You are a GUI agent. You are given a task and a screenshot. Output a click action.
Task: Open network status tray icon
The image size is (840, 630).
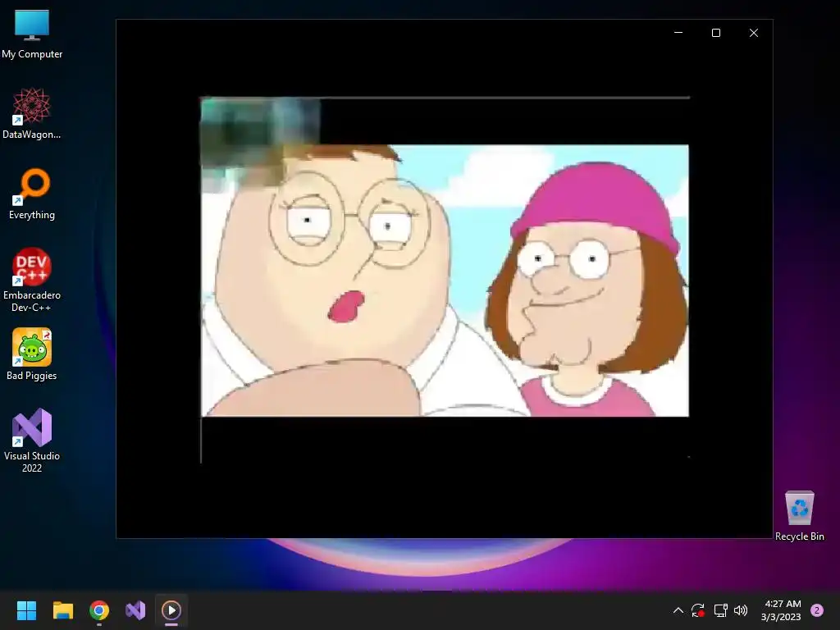720,610
